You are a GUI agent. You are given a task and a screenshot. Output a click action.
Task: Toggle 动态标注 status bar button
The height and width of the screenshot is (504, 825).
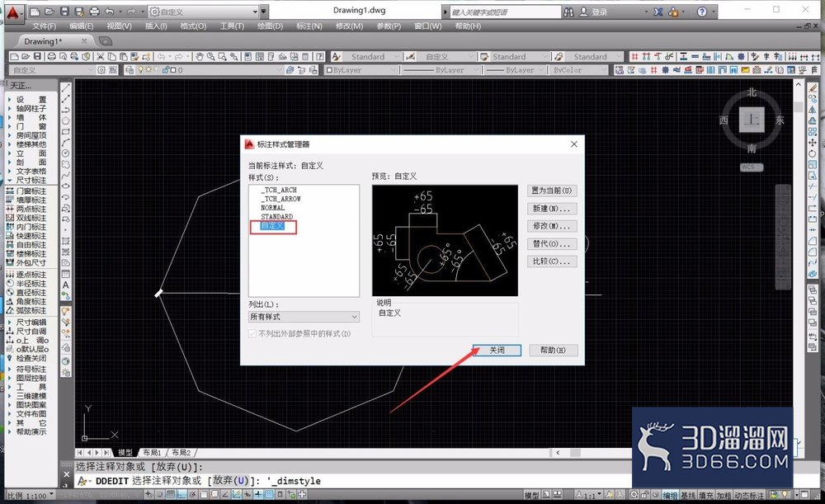point(749,495)
